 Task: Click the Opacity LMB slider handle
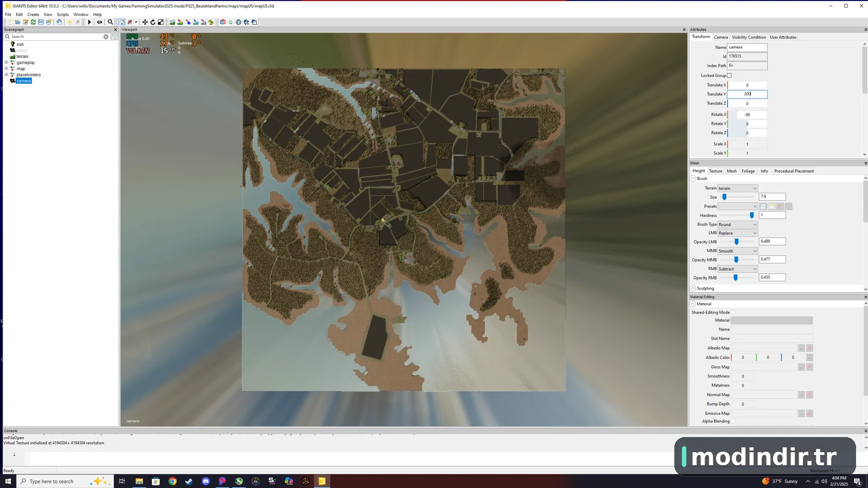coord(736,242)
